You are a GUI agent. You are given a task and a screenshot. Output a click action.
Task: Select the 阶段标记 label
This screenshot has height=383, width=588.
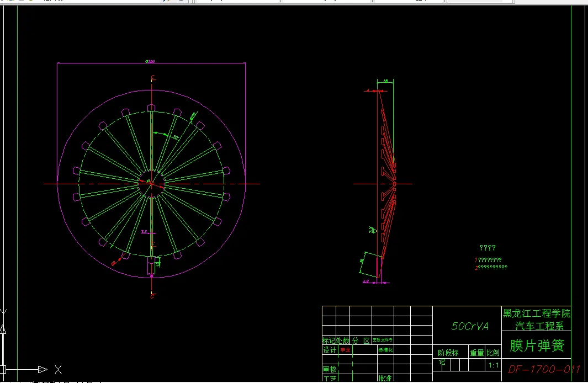tap(448, 357)
